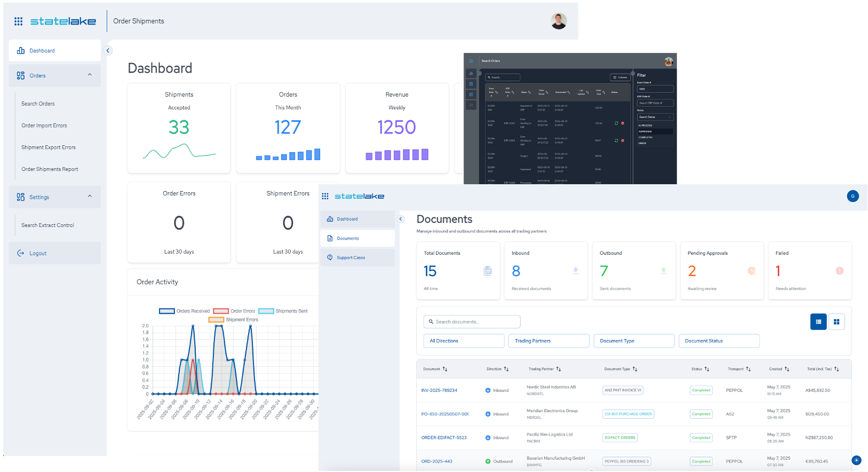Open the PO-850-20250507-001 document link
The image size is (868, 472).
445,414
